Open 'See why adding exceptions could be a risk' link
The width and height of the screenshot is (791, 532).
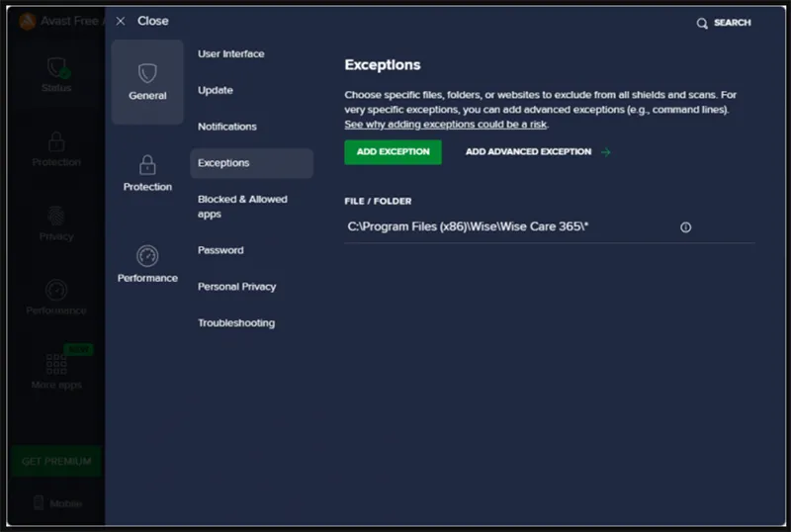[x=445, y=126]
